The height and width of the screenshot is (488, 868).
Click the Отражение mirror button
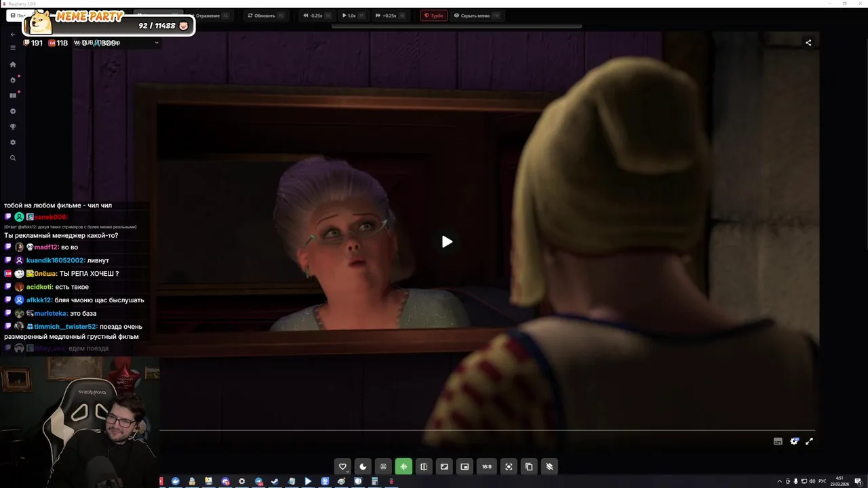pos(210,16)
